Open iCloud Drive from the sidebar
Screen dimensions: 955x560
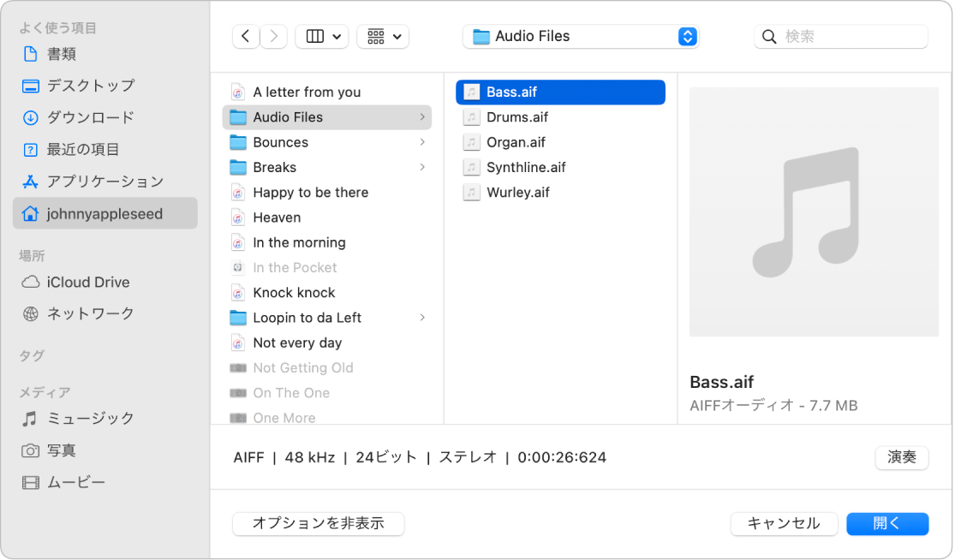pyautogui.click(x=75, y=282)
